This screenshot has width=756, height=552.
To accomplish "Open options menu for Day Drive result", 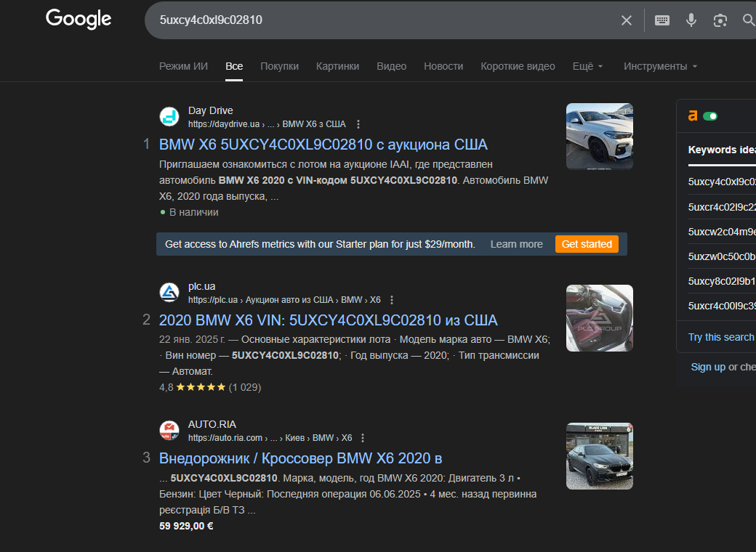I will pos(358,124).
